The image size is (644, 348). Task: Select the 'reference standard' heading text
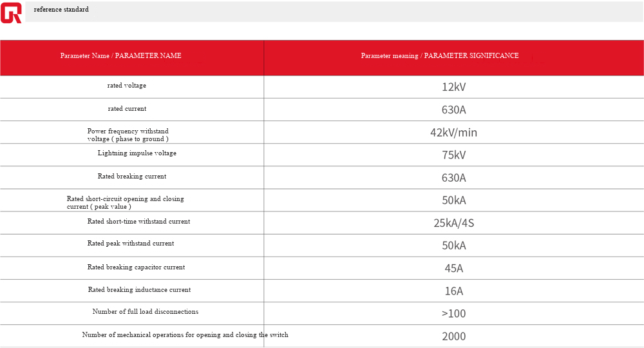pos(61,10)
